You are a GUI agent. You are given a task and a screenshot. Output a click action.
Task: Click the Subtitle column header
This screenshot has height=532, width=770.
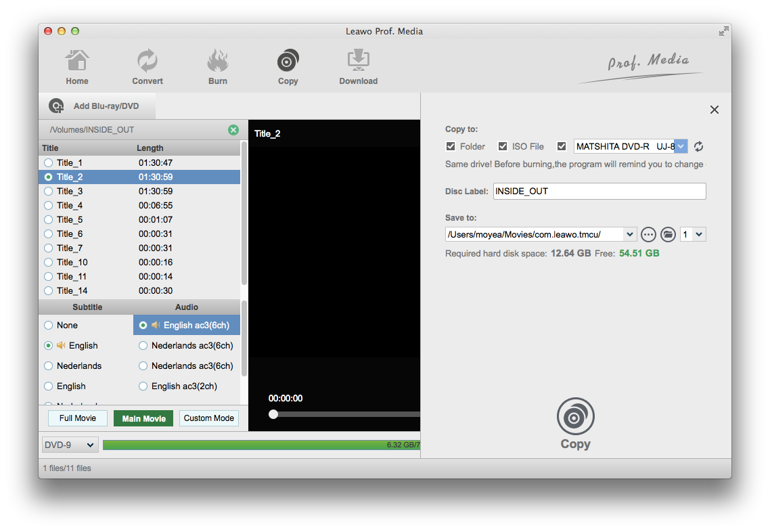[87, 307]
